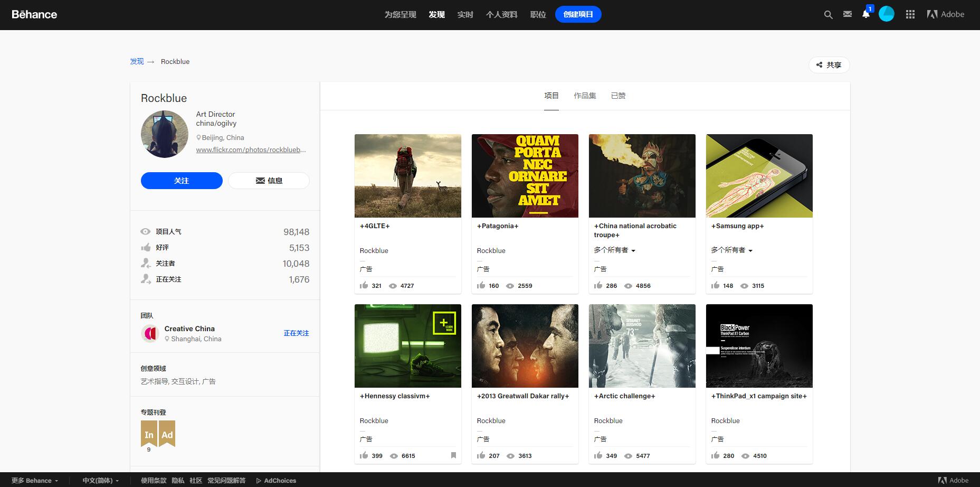This screenshot has height=487, width=980.
Task: Click the project views eye icon in stats
Action: point(146,231)
